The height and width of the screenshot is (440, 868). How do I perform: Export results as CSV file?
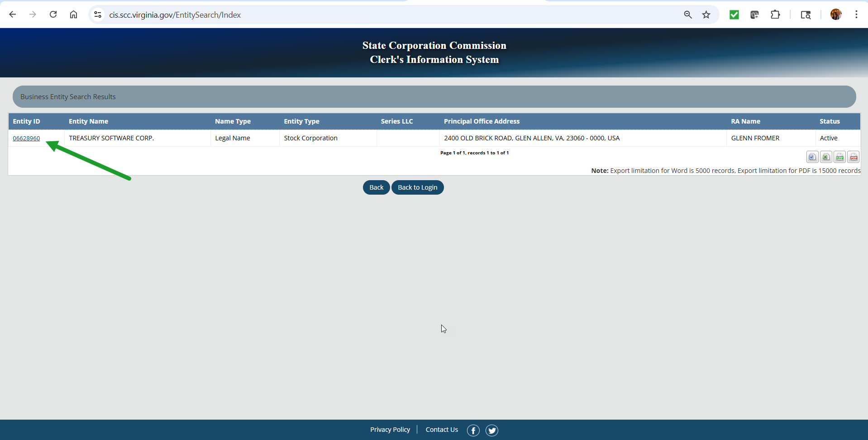tap(840, 157)
